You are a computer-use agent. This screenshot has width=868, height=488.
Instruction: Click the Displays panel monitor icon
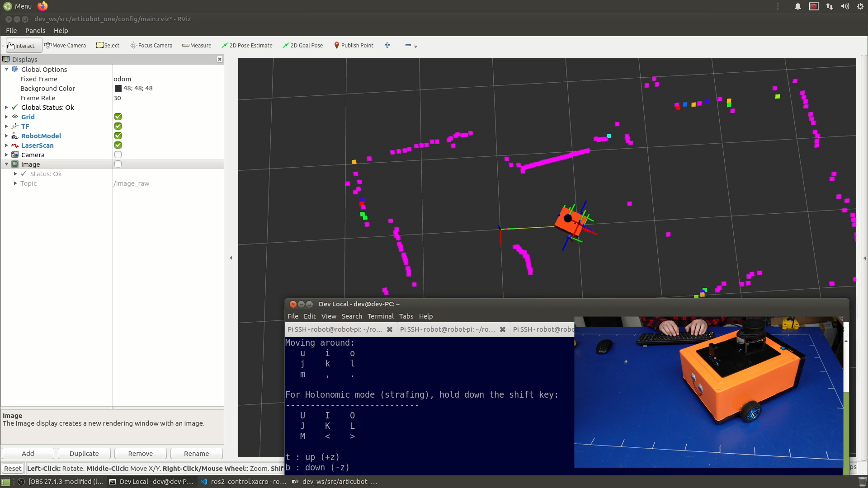(x=6, y=59)
